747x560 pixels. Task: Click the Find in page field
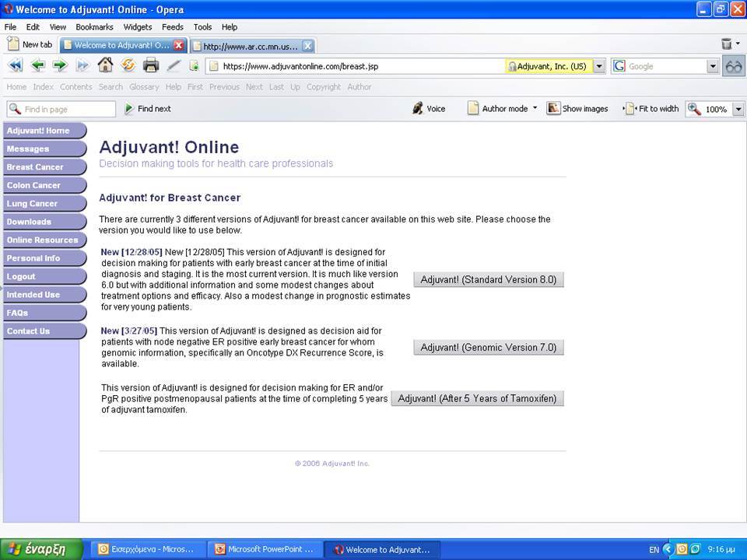click(x=61, y=109)
